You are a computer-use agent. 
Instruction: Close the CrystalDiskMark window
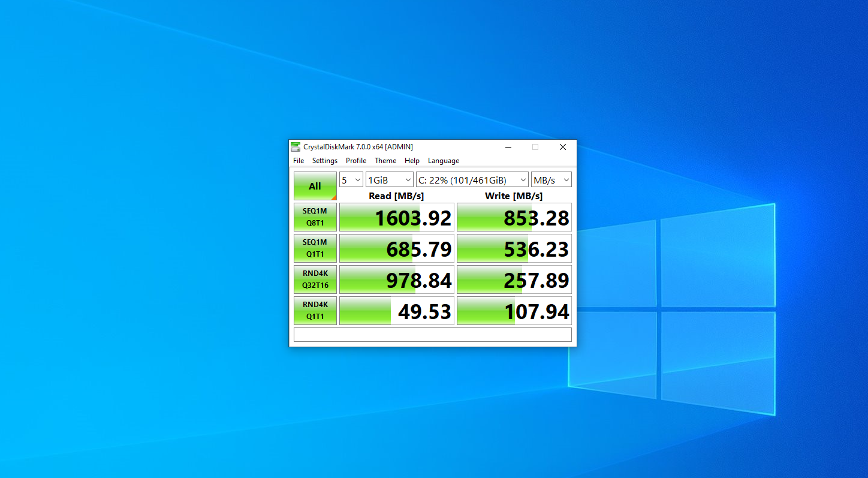563,147
